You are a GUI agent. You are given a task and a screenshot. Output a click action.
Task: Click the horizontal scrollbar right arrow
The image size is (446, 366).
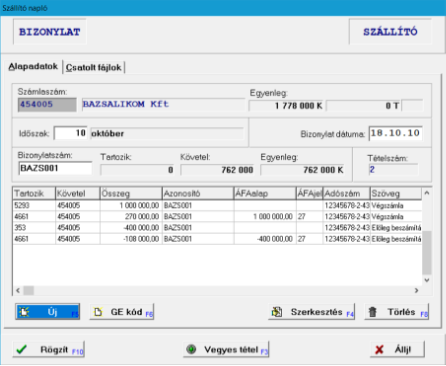point(416,290)
